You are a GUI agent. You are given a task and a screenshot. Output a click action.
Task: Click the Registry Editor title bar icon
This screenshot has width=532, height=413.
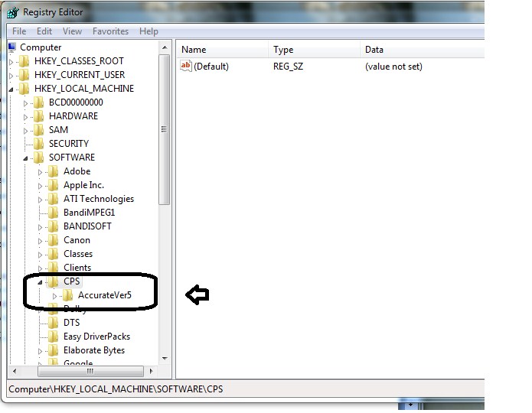click(x=12, y=11)
